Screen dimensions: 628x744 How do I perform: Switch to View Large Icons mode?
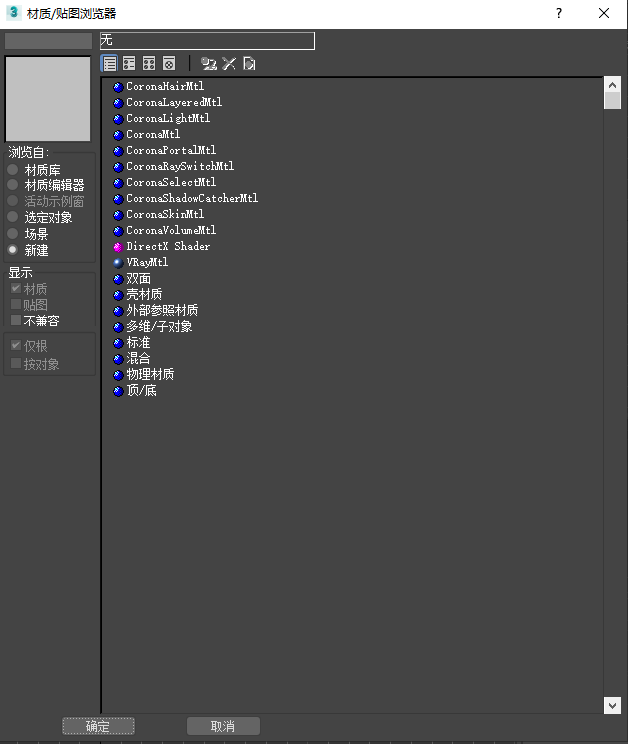pos(169,63)
